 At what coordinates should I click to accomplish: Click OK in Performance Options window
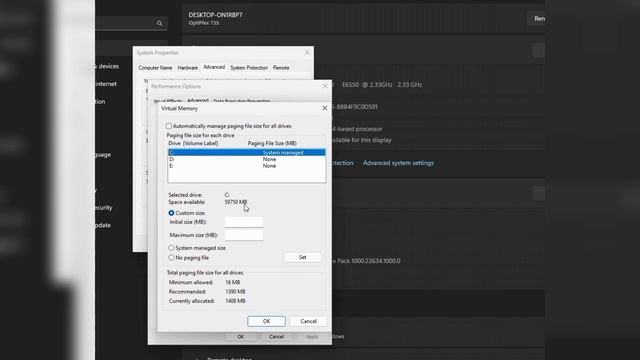[241, 337]
